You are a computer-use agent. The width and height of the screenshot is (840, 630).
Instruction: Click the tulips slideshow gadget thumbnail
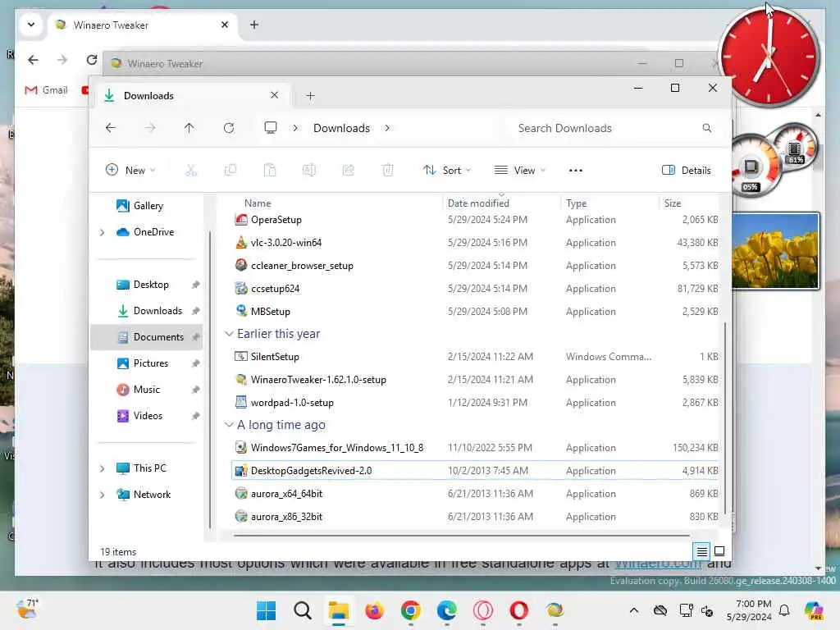tap(775, 251)
